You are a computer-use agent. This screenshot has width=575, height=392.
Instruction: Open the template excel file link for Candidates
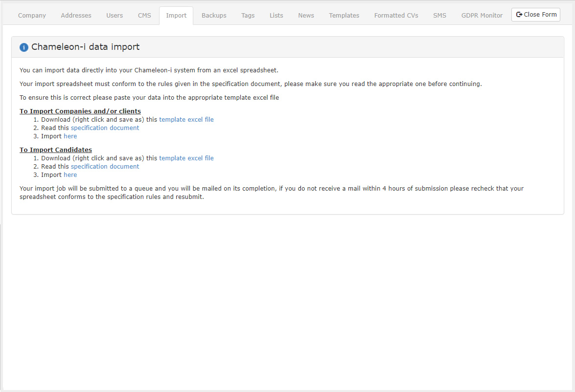(186, 158)
